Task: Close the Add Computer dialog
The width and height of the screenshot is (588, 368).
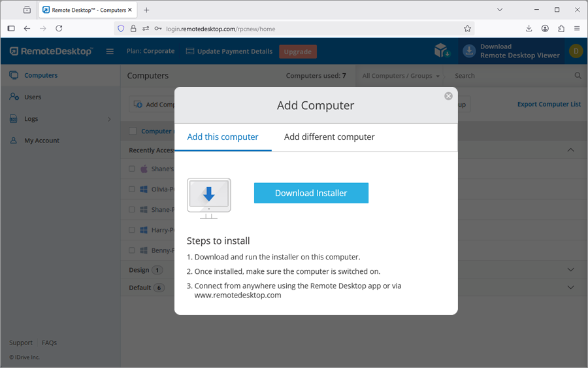Action: 448,96
